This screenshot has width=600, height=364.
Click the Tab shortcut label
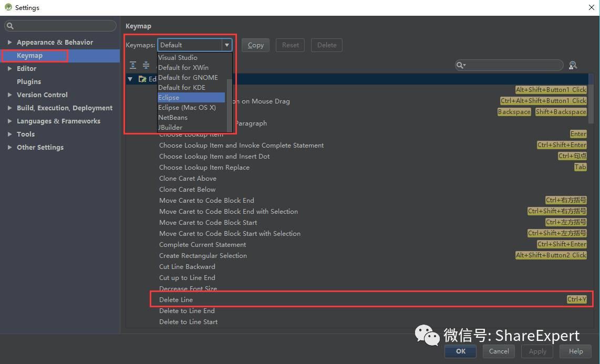580,167
